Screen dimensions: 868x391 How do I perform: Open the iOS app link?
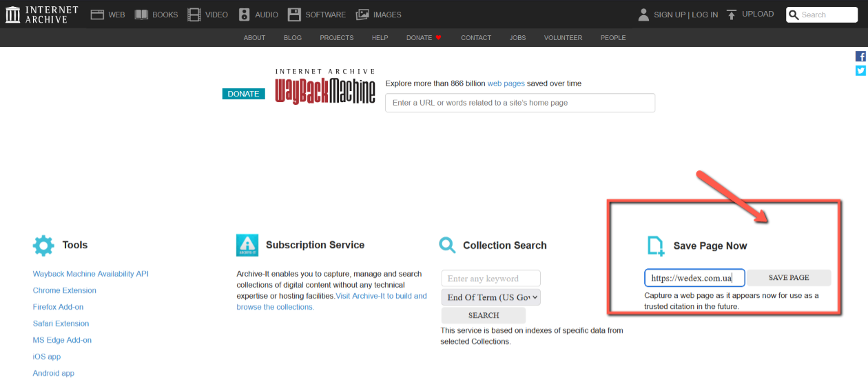46,357
